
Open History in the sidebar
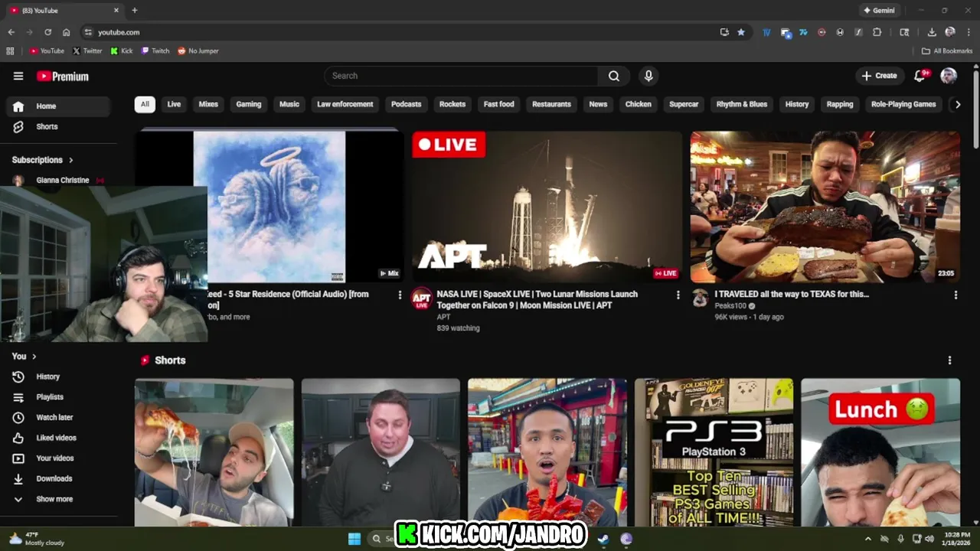[x=58, y=377]
